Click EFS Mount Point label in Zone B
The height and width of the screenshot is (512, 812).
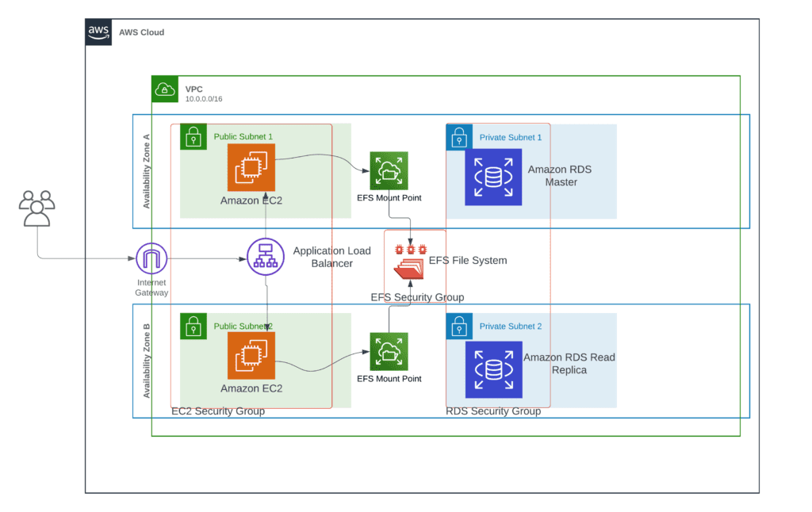(389, 379)
